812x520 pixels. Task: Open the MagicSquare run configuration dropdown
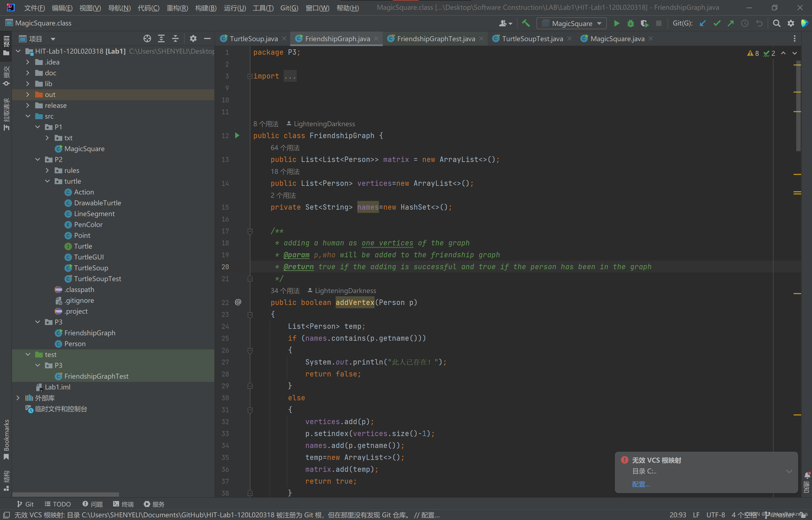(572, 23)
